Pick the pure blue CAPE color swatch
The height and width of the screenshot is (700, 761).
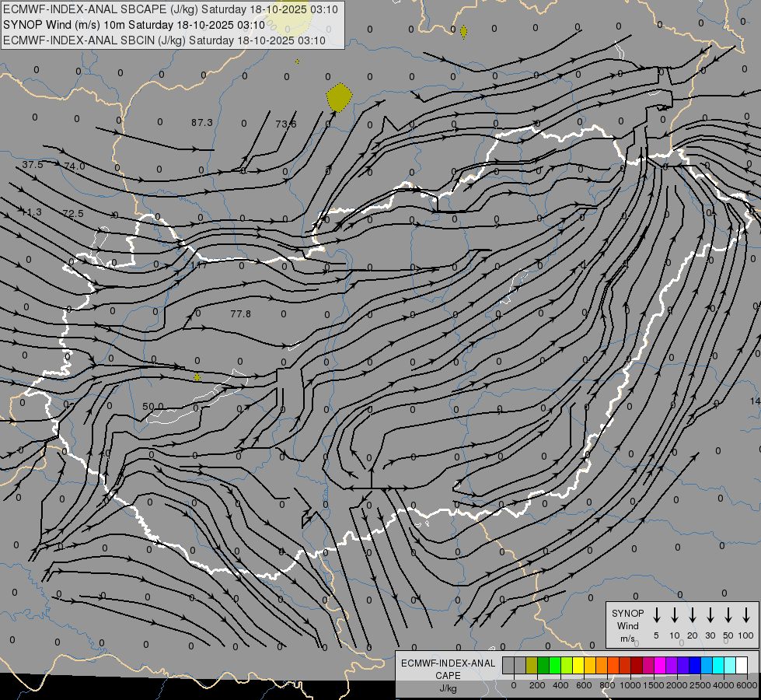click(x=694, y=665)
